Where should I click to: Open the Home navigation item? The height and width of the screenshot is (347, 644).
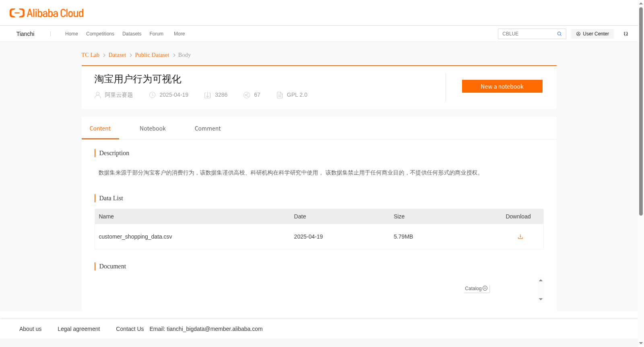tap(72, 34)
